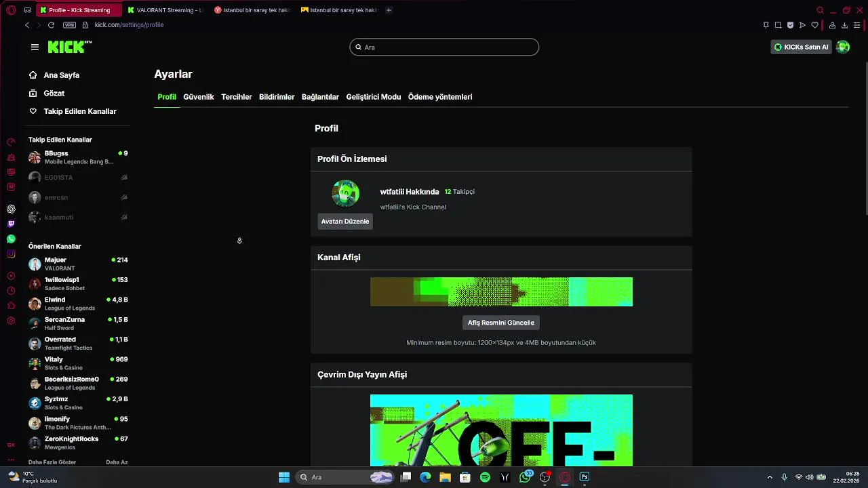Open Twitch in Opera sidebar
Screen dimensions: 868x488
click(11, 224)
